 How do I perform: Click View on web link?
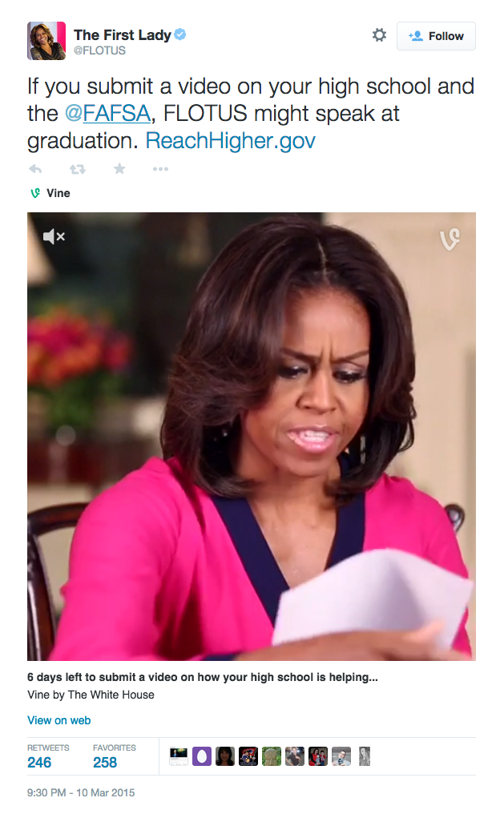click(x=59, y=720)
